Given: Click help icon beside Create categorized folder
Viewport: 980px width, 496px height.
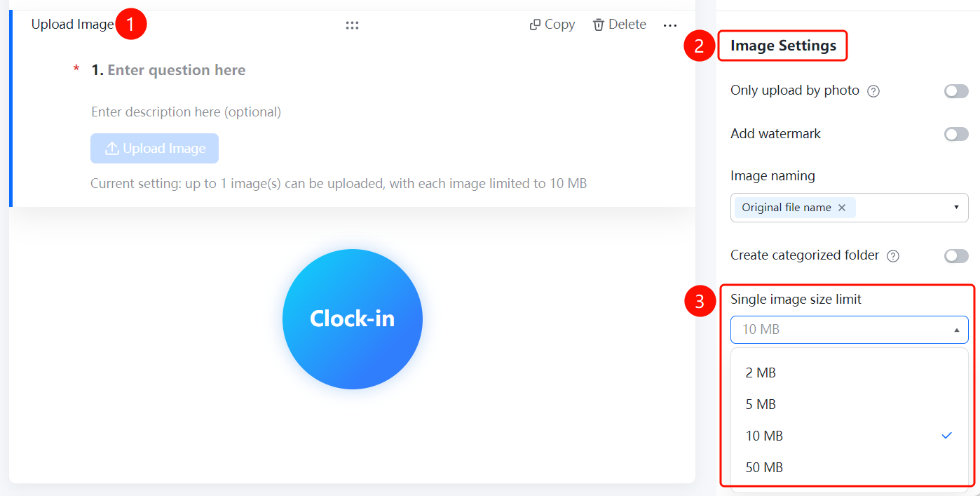Looking at the screenshot, I should pos(893,256).
